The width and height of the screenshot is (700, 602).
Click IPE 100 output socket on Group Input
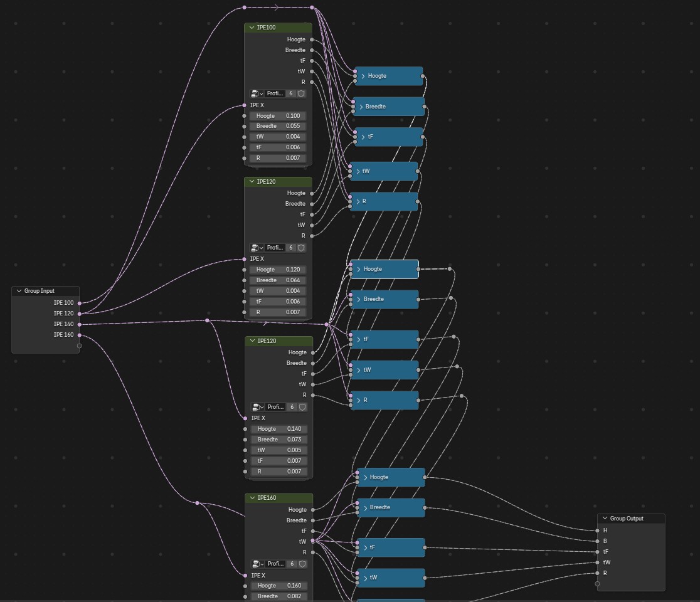click(80, 303)
